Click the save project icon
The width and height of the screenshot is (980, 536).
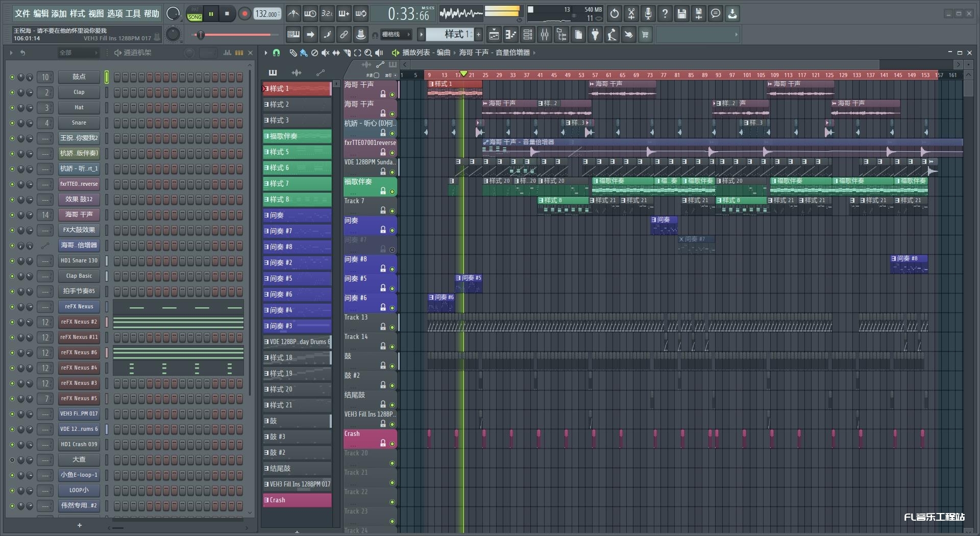[681, 14]
